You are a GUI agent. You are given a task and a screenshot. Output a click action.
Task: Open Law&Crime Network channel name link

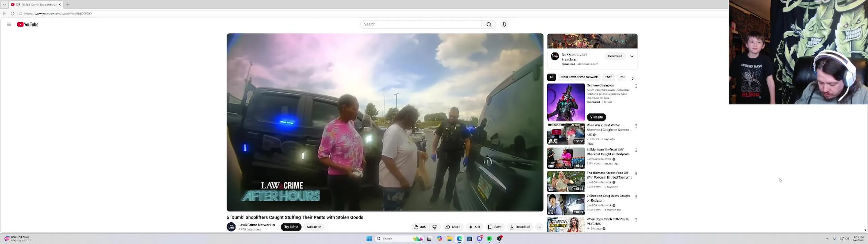(255, 225)
